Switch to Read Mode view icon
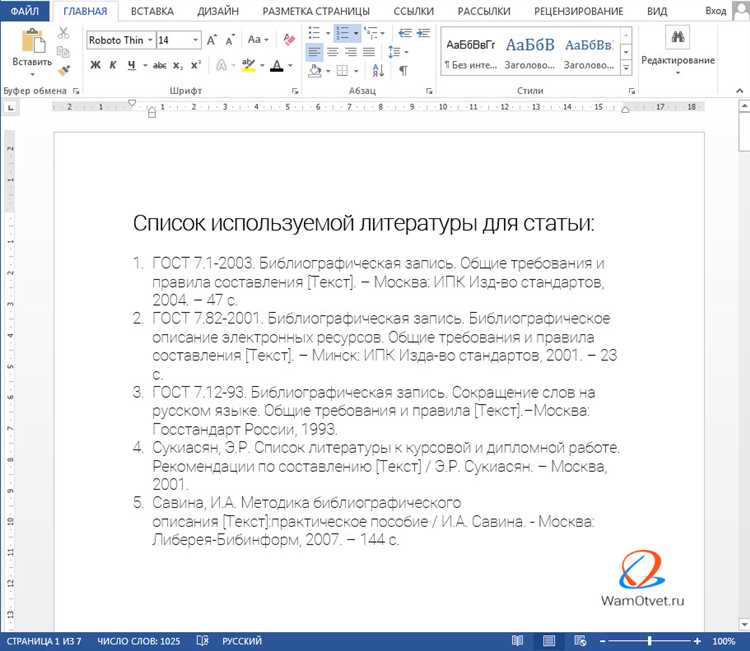The width and height of the screenshot is (750, 651). click(x=517, y=641)
